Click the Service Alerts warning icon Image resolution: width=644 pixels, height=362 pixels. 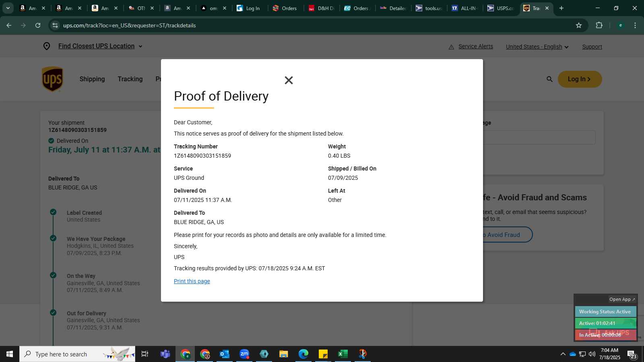451,47
